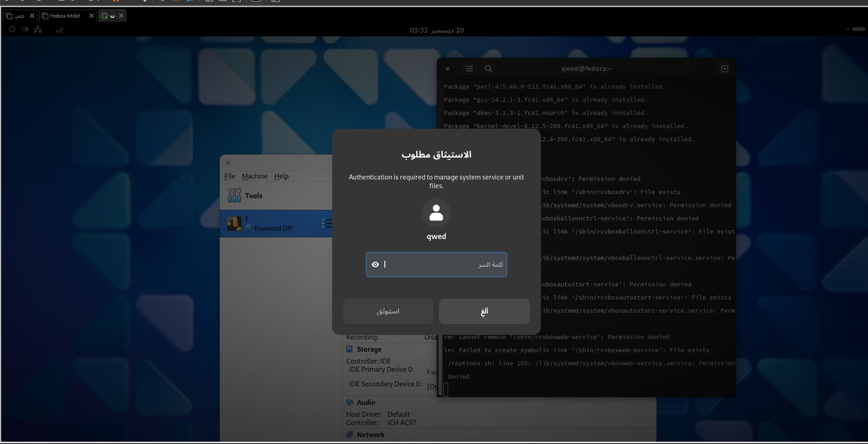Open the VM item list menu icon
The image size is (868, 444).
click(326, 224)
